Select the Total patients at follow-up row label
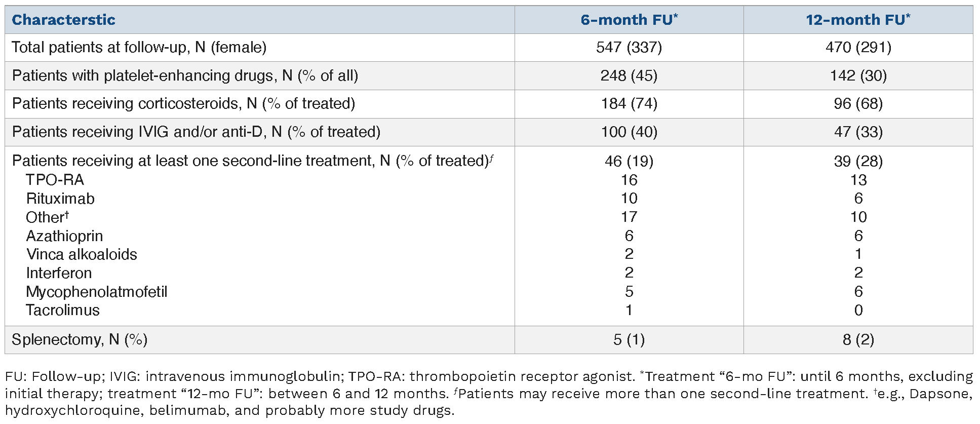The height and width of the screenshot is (424, 980). click(x=139, y=48)
